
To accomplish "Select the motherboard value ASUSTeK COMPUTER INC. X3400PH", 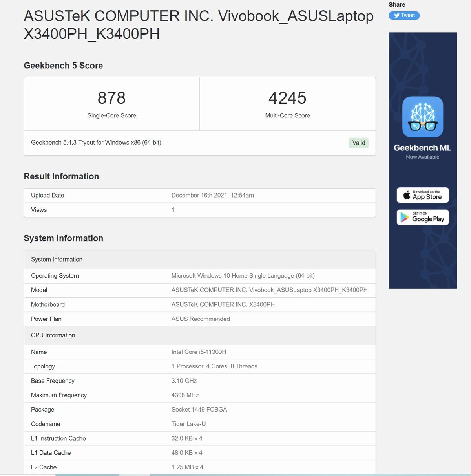I will tap(223, 304).
